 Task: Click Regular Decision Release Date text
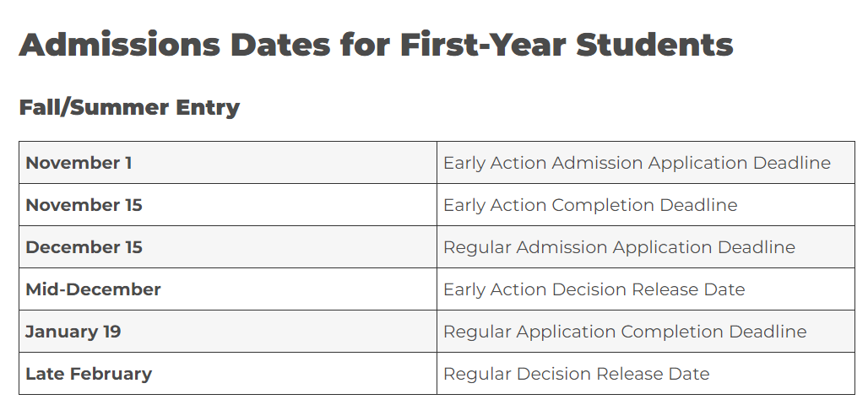pyautogui.click(x=576, y=374)
